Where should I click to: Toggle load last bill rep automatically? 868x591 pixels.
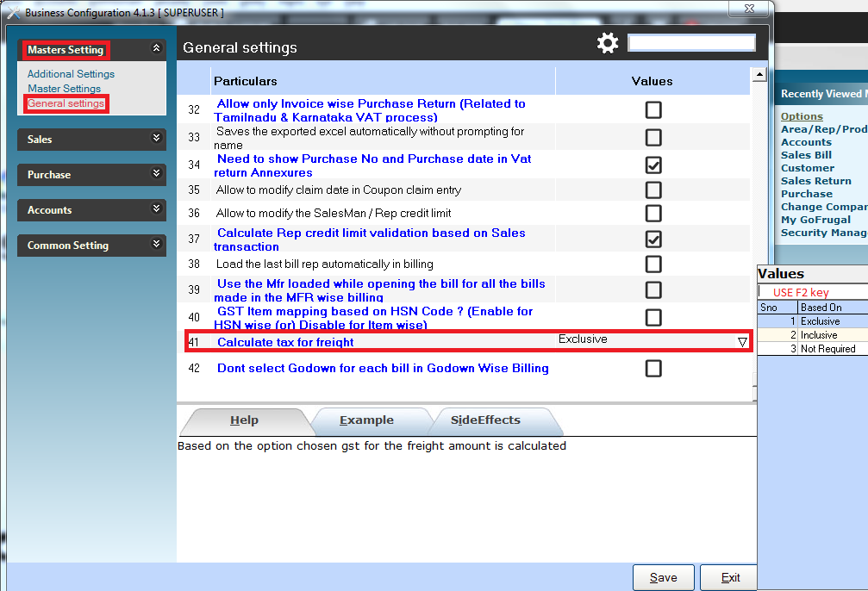coord(653,264)
